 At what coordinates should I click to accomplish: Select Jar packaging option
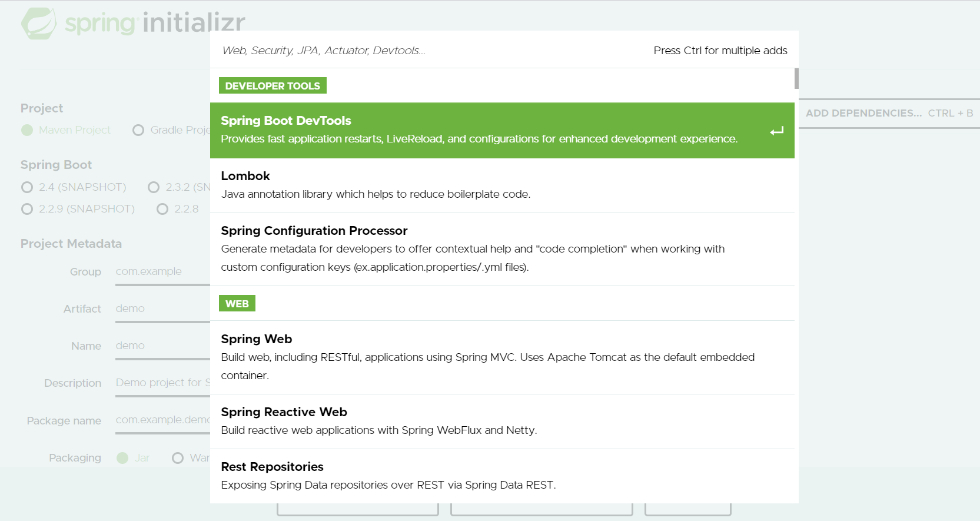pos(122,458)
